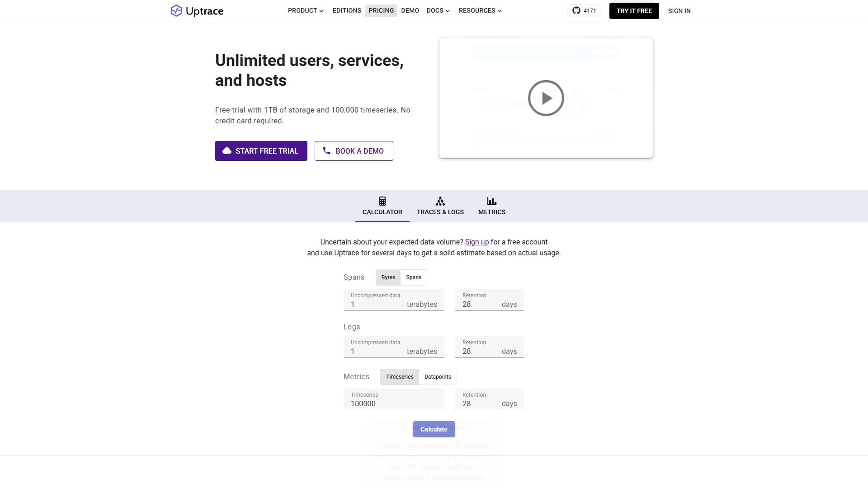Click the START FREE TRIAL button
Screen dimensions: 868x488
[261, 151]
